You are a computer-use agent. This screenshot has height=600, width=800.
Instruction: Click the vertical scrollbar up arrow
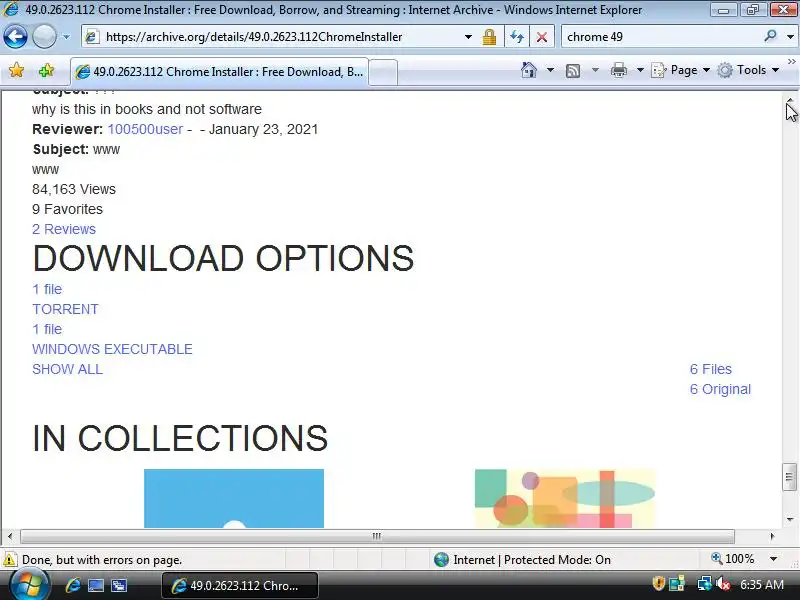point(790,101)
